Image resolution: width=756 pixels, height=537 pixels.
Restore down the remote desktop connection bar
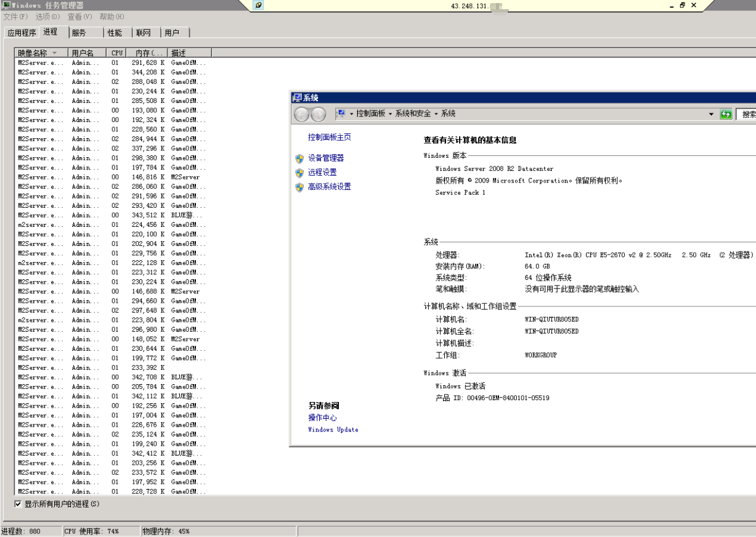(682, 5)
